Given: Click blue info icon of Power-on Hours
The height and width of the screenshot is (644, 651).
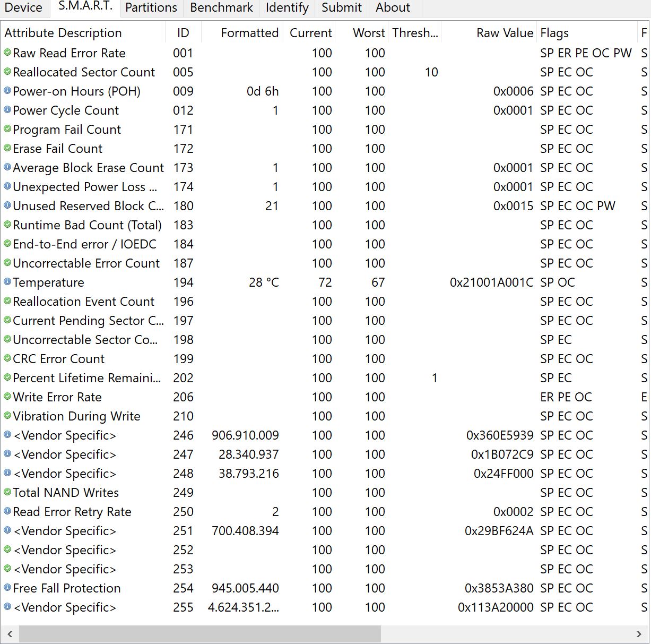Looking at the screenshot, I should click(7, 91).
